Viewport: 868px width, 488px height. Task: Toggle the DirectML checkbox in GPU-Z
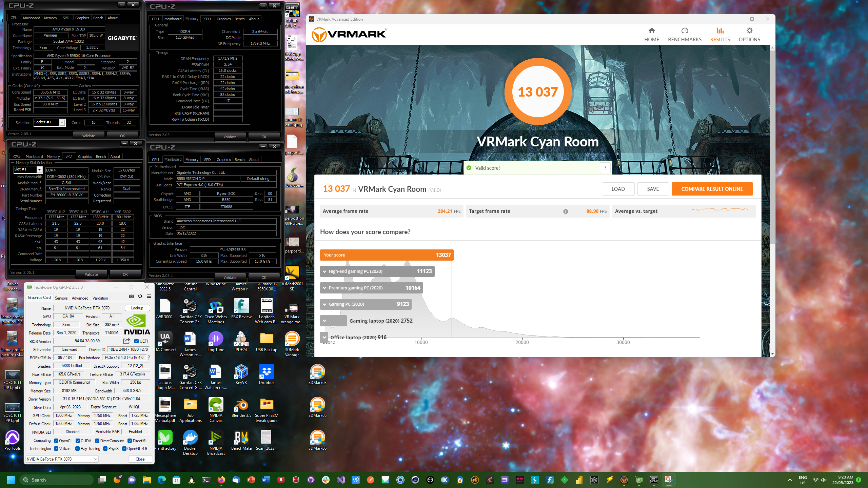130,441
